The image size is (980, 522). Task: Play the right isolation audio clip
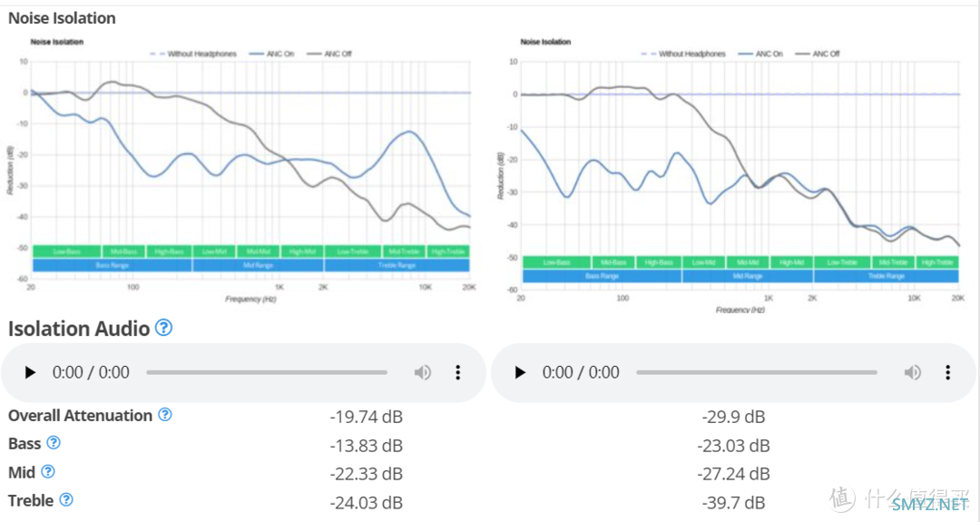tap(519, 372)
